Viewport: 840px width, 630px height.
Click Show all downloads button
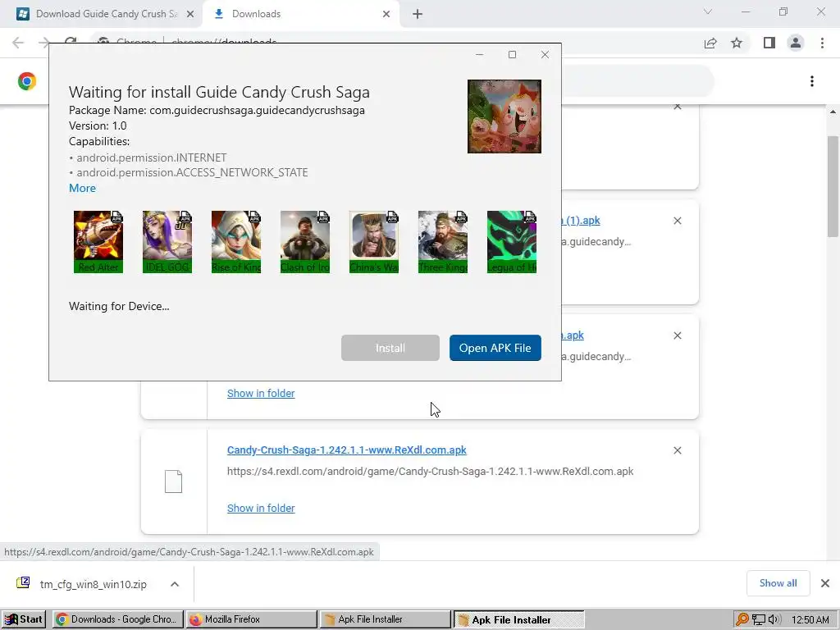[x=778, y=583]
